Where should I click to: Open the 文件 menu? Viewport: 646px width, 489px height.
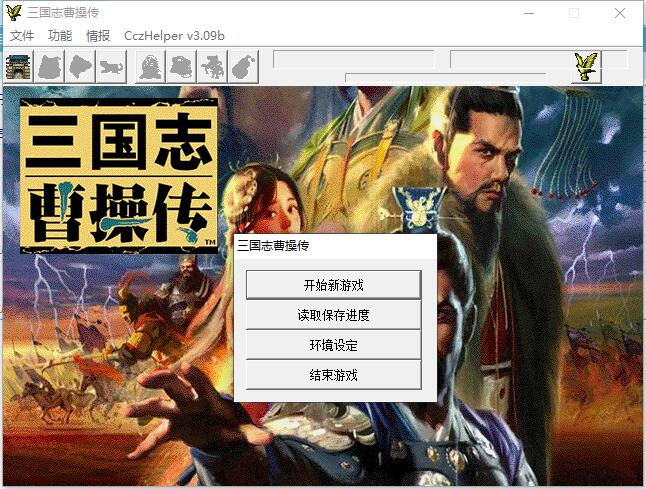pos(22,36)
